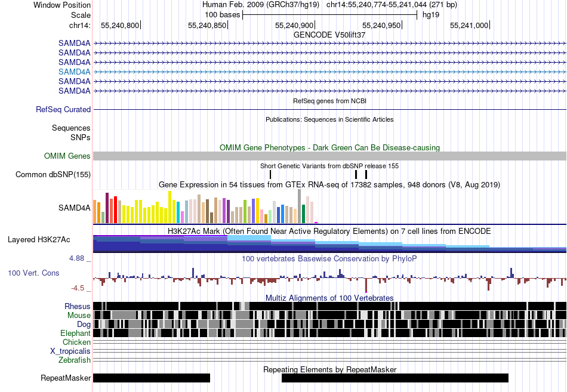Click the RepeatMasker track label
Viewport: 567px width, 392px height.
click(x=66, y=378)
